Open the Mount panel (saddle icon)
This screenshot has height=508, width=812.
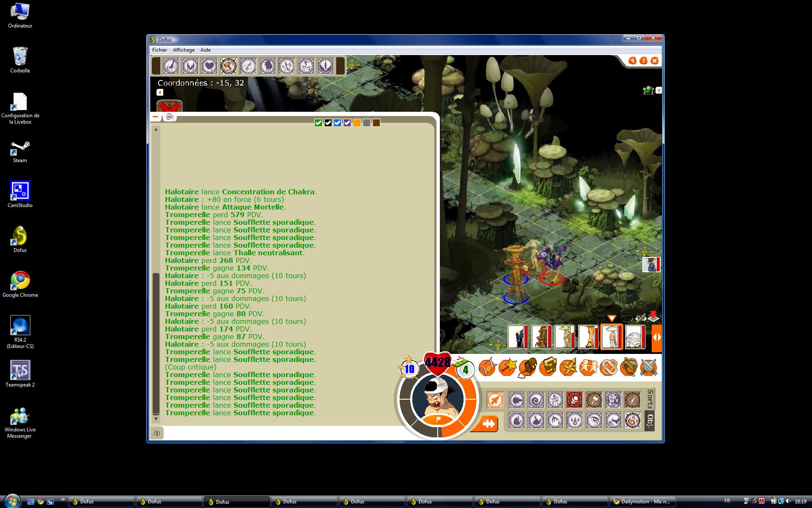pyautogui.click(x=628, y=367)
